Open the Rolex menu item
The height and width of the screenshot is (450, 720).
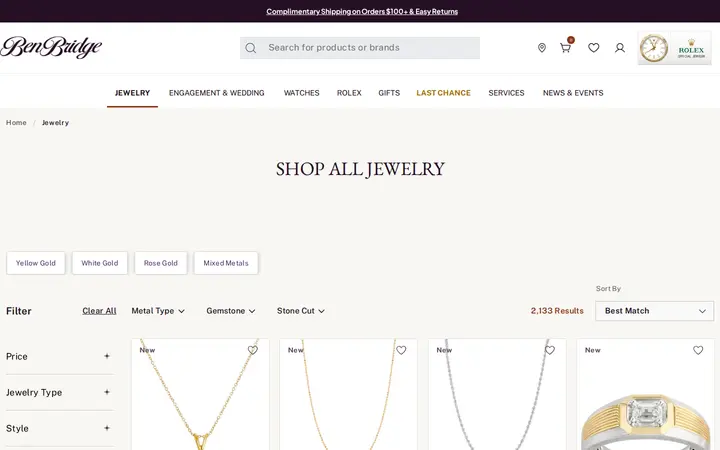tap(349, 93)
